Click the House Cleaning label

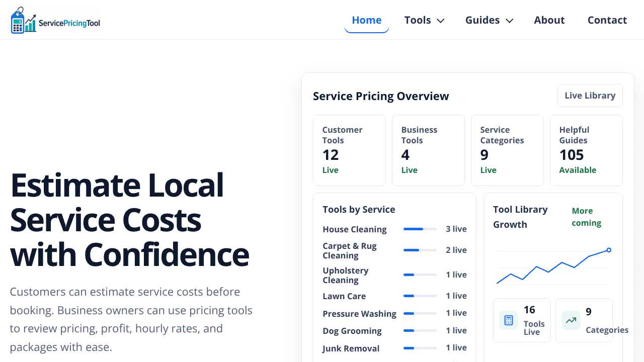(355, 229)
